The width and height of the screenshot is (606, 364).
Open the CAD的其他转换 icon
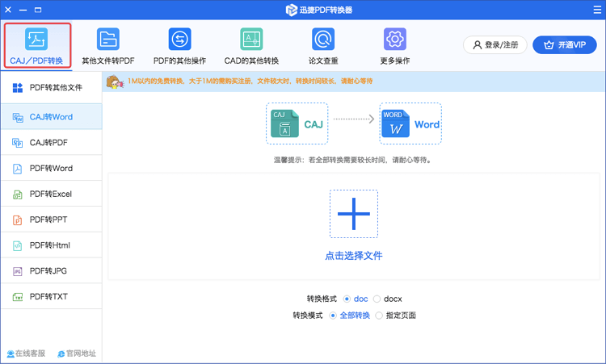[x=251, y=39]
